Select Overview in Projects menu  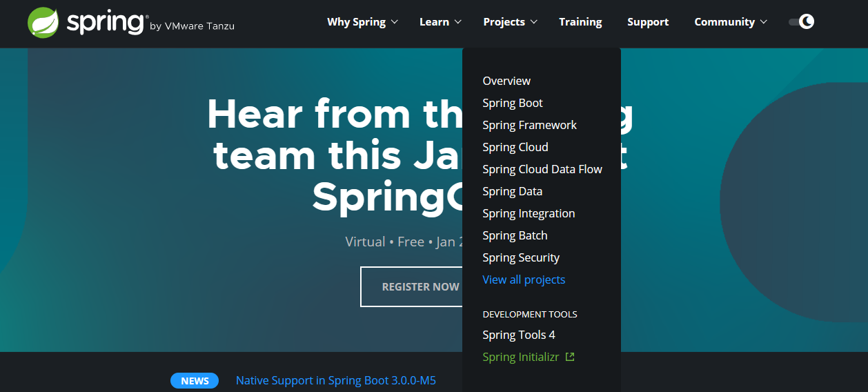pyautogui.click(x=506, y=81)
